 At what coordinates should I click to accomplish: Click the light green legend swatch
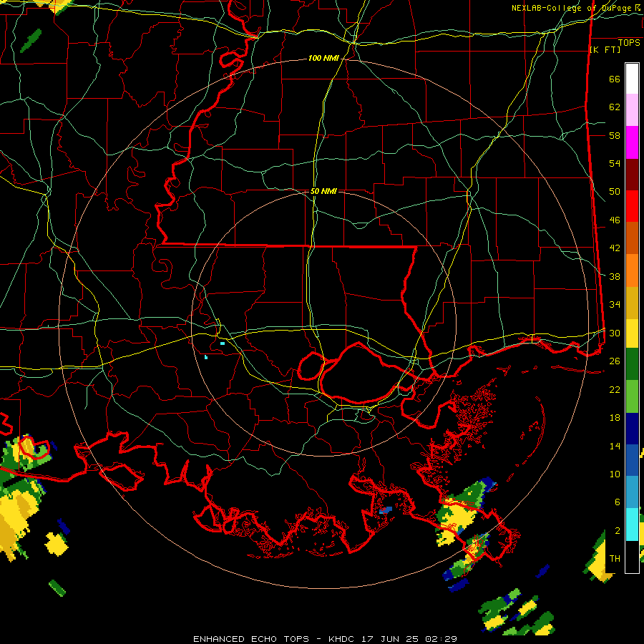(632, 396)
